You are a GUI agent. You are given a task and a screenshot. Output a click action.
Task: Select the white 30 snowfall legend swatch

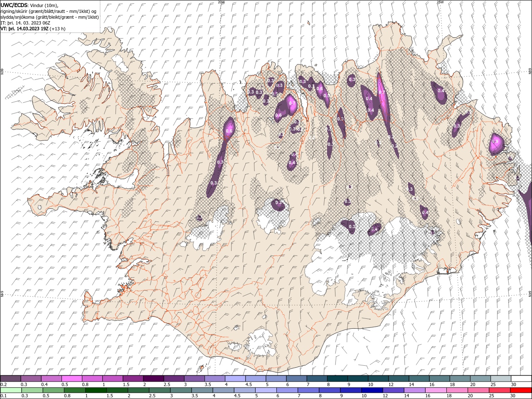point(521,379)
